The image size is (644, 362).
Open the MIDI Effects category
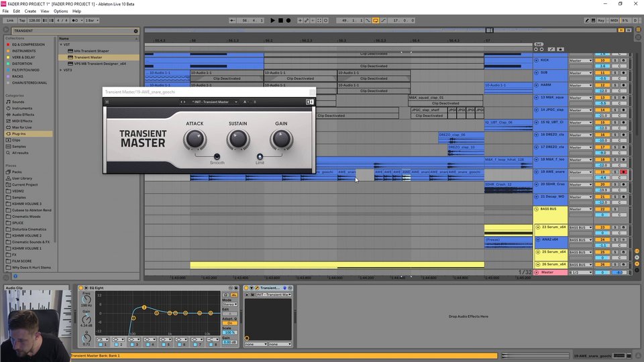(22, 121)
